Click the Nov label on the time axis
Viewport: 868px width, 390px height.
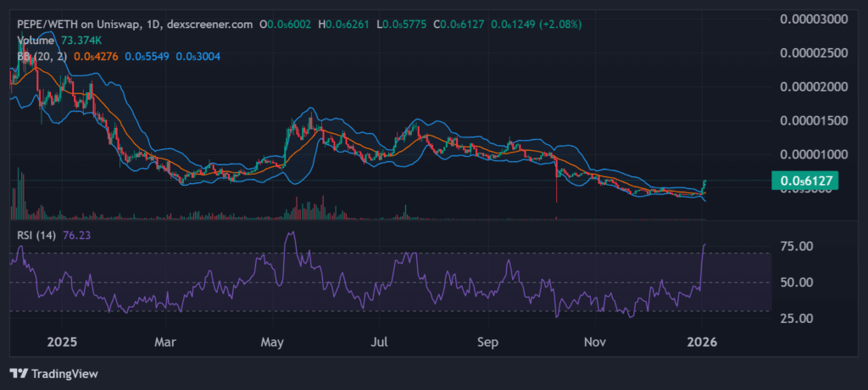[596, 343]
